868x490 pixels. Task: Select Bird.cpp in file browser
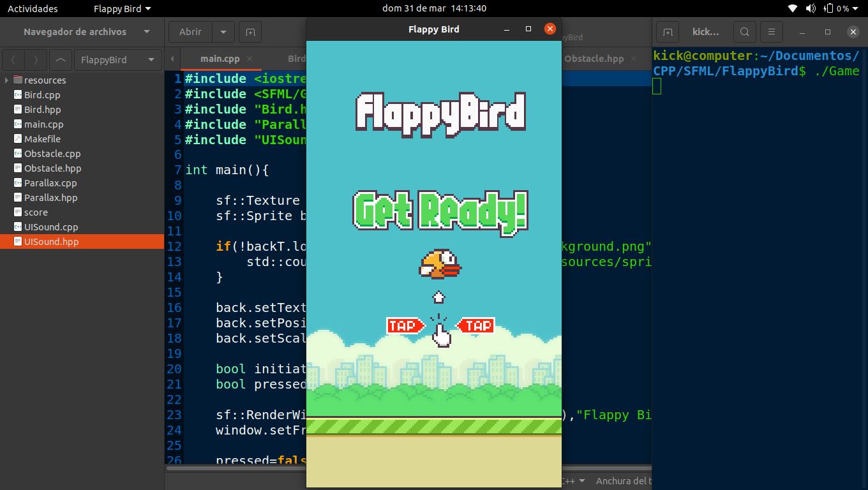click(x=42, y=95)
